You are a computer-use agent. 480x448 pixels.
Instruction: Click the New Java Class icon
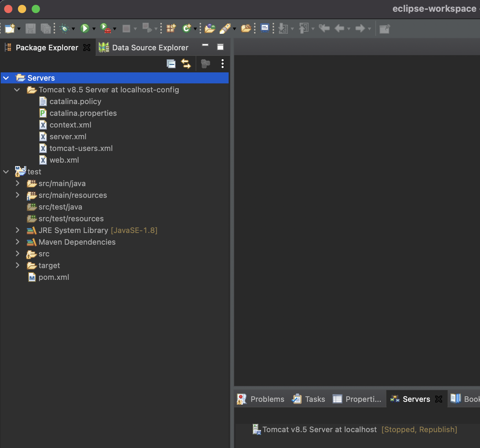(x=187, y=28)
